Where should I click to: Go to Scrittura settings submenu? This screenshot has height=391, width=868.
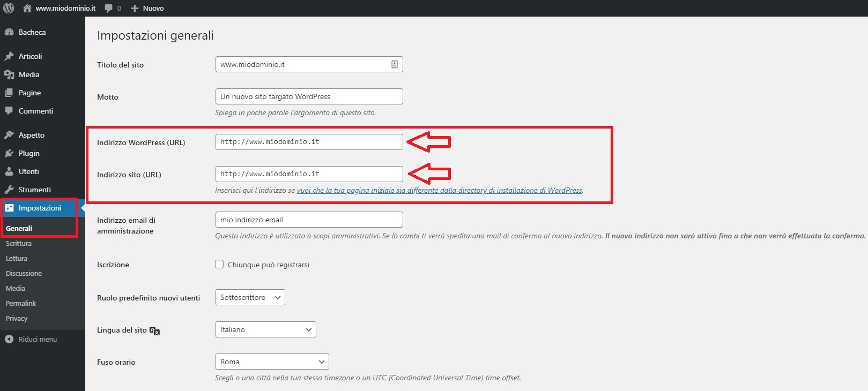(x=19, y=243)
